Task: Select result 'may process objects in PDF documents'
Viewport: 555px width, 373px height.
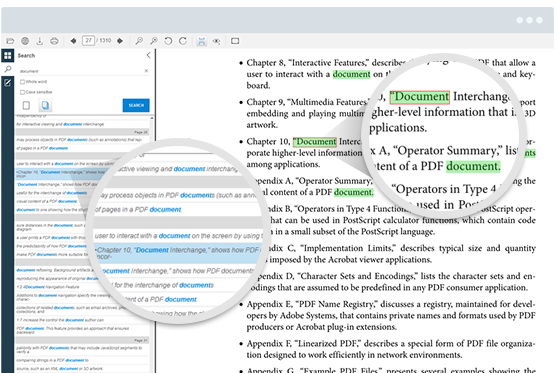Action: point(82,140)
